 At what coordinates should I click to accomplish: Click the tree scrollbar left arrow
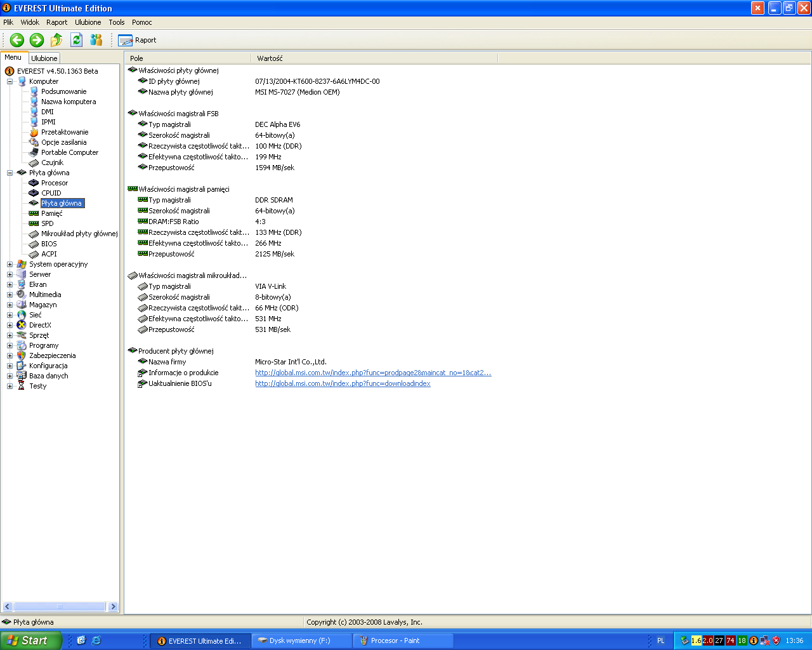pos(7,607)
